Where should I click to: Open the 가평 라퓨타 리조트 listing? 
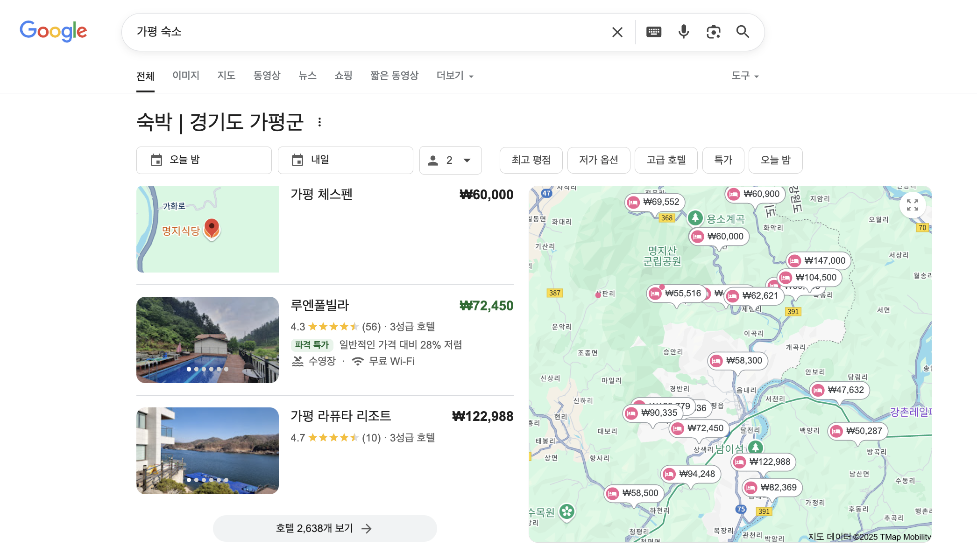340,416
